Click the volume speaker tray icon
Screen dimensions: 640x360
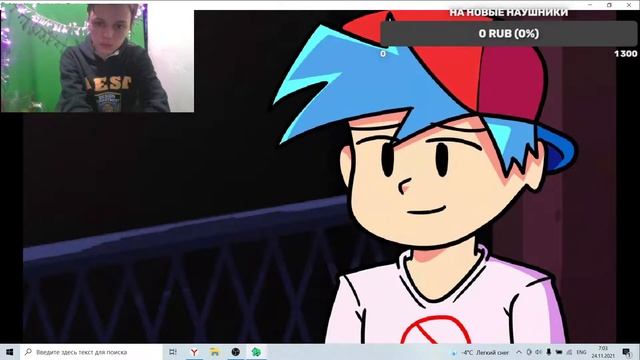(x=539, y=352)
